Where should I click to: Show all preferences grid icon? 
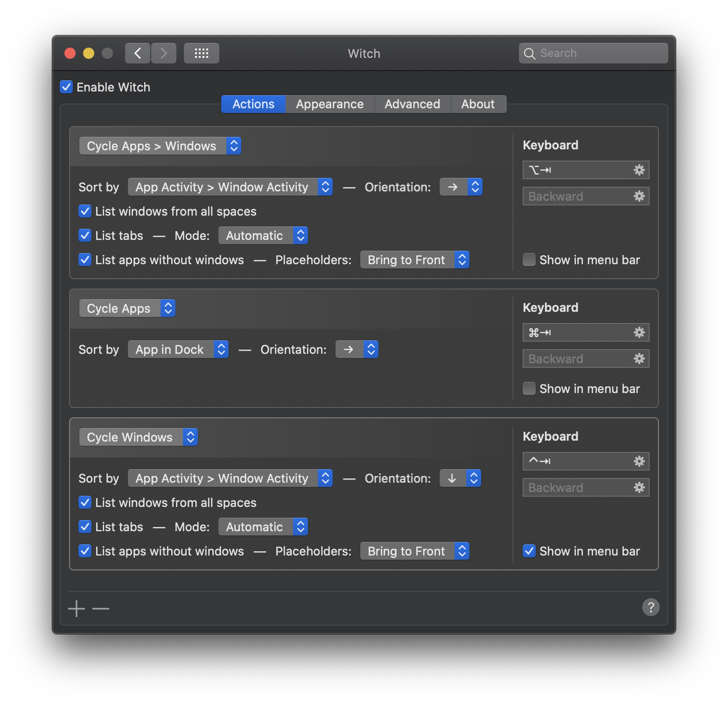coord(202,53)
